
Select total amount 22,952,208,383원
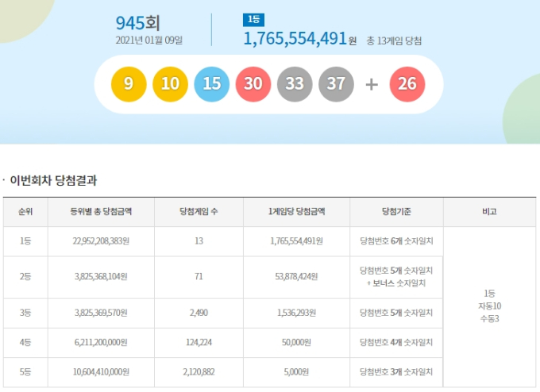(x=101, y=241)
